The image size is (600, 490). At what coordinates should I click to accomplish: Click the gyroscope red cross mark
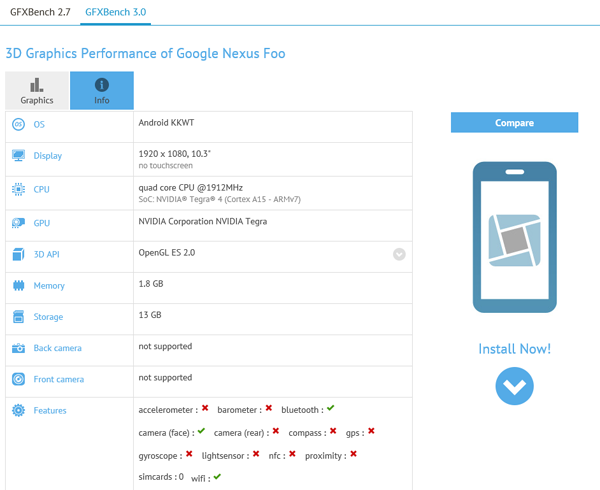[x=189, y=454]
